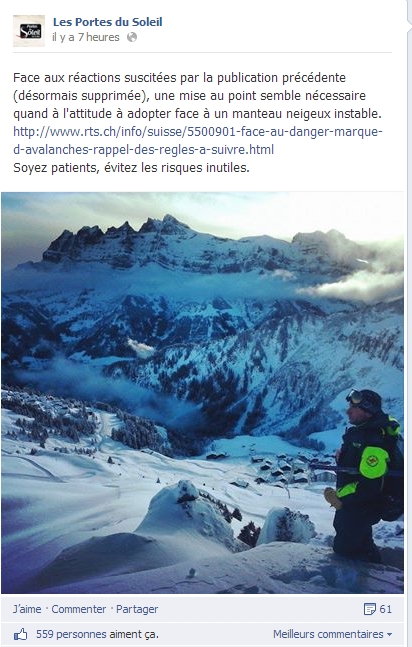
Task: Click the jagged mountain peaks in photo
Action: click(x=124, y=231)
